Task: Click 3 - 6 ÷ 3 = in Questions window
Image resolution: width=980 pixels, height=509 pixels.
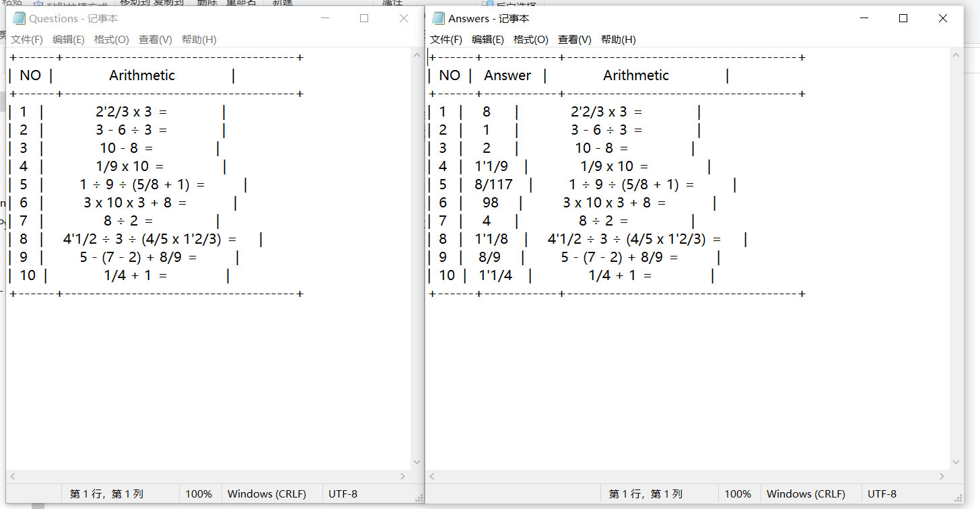Action: tap(131, 130)
